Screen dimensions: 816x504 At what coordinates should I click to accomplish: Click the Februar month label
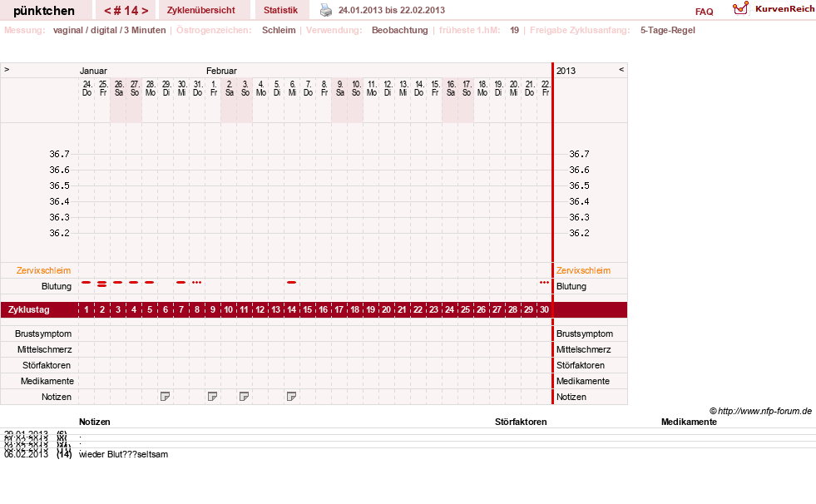[x=221, y=71]
